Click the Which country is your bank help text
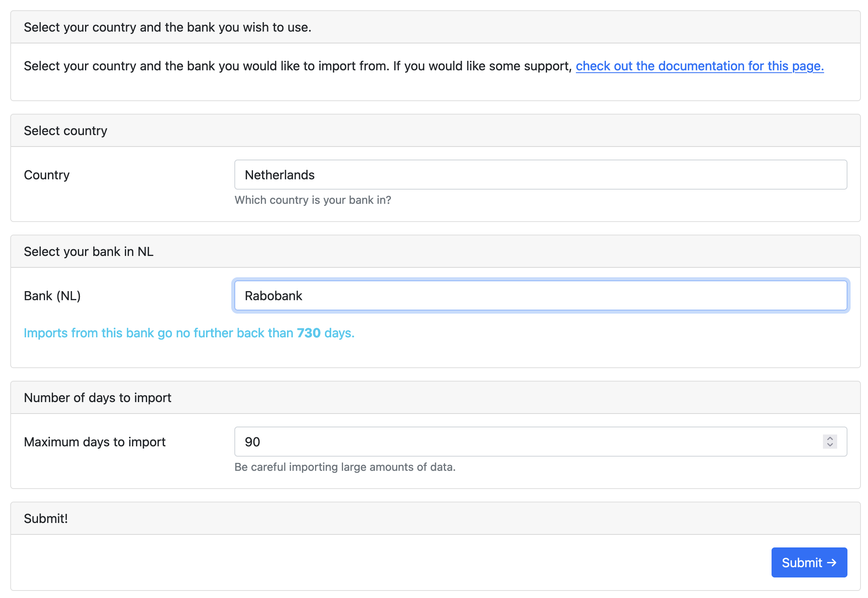 tap(312, 200)
